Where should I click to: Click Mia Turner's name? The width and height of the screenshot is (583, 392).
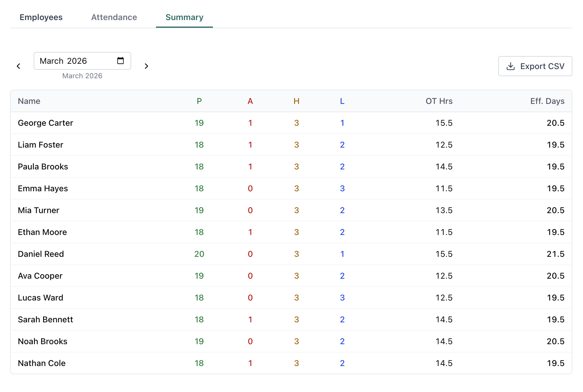click(x=38, y=210)
